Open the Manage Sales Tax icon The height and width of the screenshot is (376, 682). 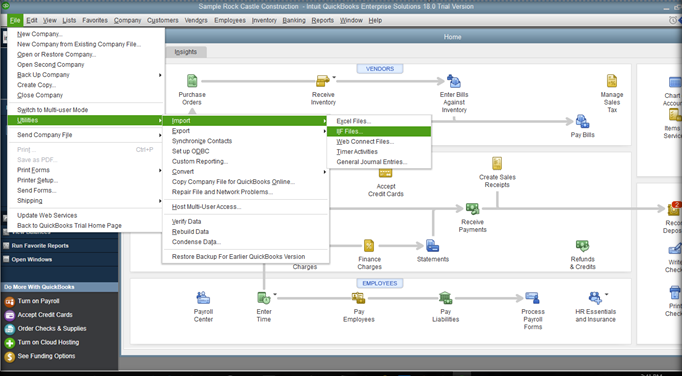coord(612,81)
